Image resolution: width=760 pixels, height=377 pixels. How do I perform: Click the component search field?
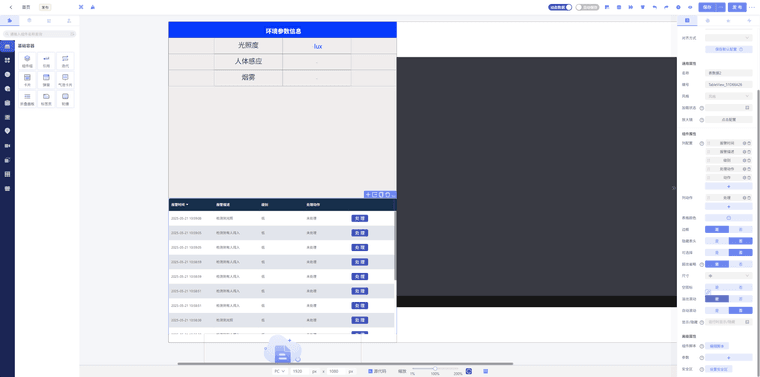tap(39, 34)
